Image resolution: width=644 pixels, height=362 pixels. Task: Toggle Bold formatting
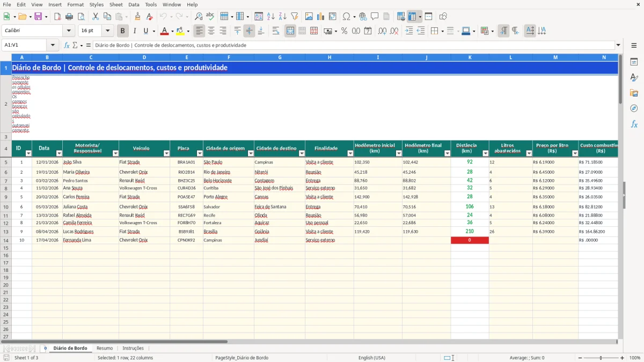pyautogui.click(x=123, y=31)
